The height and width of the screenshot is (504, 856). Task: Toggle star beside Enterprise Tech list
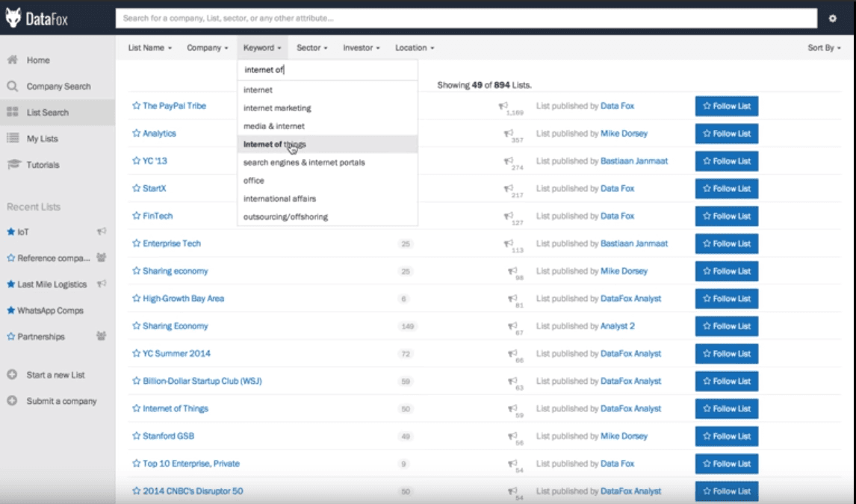(137, 243)
